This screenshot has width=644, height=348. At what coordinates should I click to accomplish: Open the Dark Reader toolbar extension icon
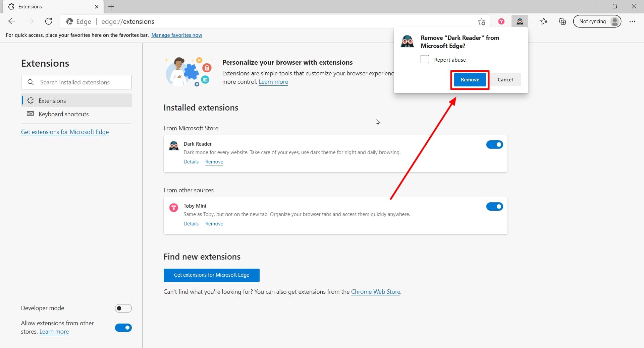pyautogui.click(x=520, y=21)
